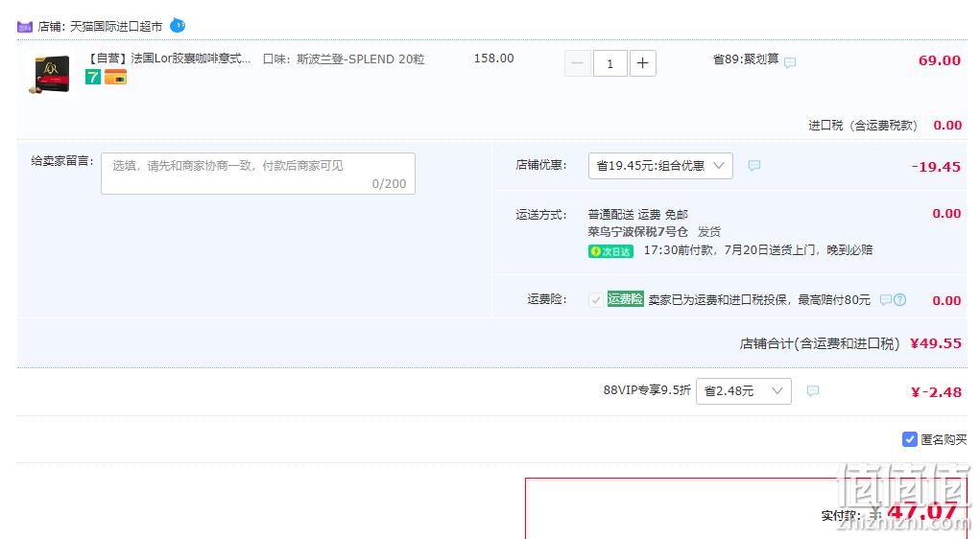Open the Lor coffee capsule product thumbnail
The image size is (980, 539).
coord(49,74)
